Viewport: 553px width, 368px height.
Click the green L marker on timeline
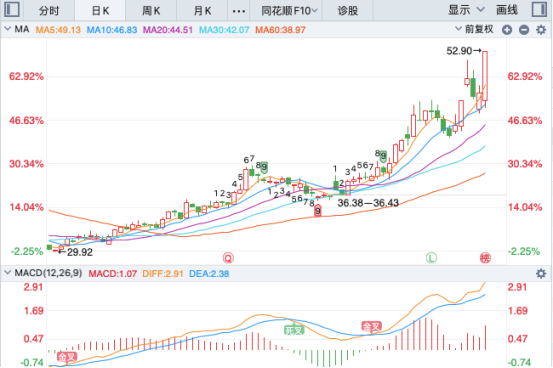click(x=431, y=258)
